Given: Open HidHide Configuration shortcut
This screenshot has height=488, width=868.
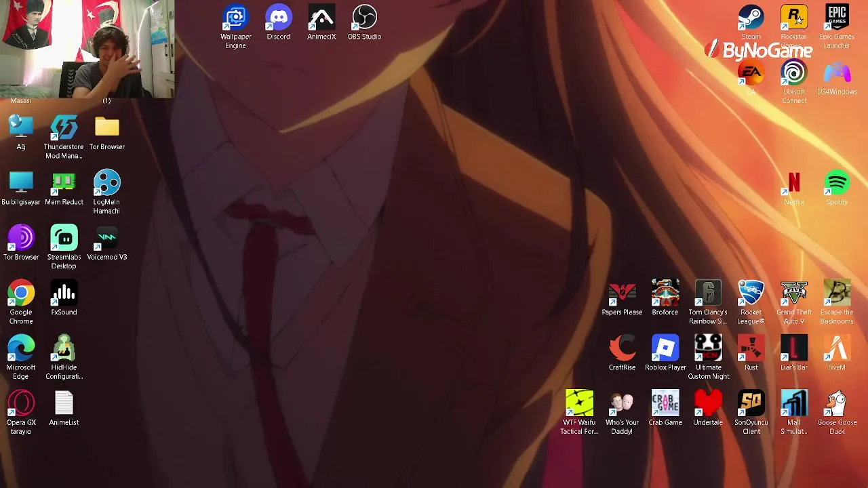Looking at the screenshot, I should 64,348.
